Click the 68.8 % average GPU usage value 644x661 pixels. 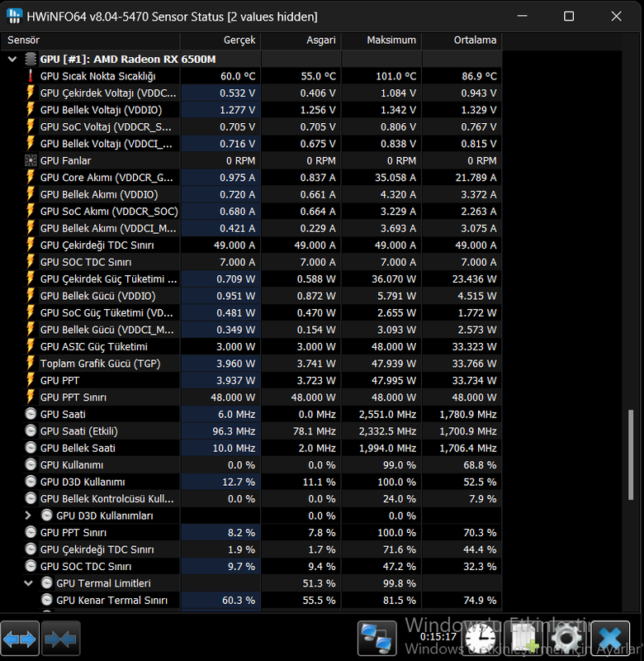tap(480, 464)
